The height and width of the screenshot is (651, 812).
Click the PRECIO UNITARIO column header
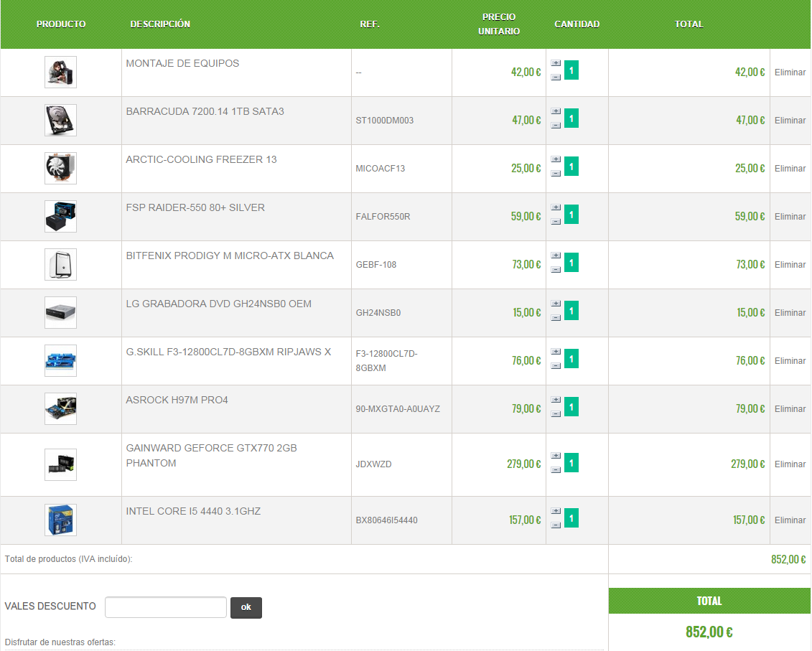pos(499,24)
